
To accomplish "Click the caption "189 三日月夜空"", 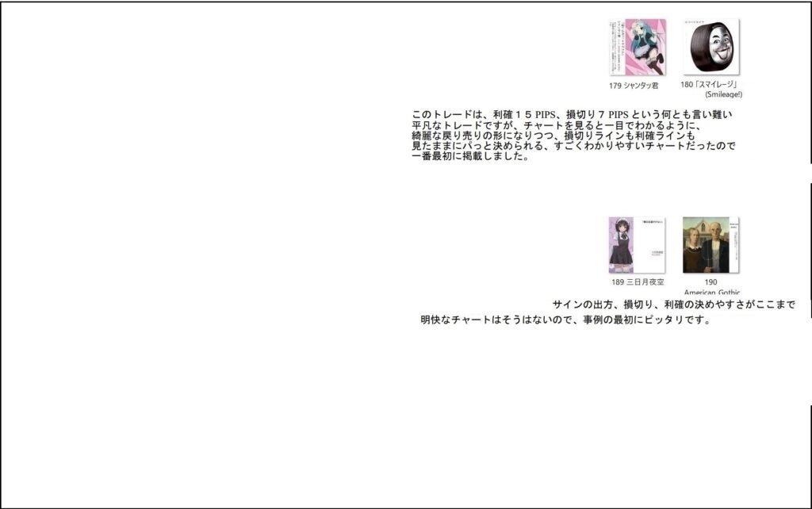I will point(637,282).
